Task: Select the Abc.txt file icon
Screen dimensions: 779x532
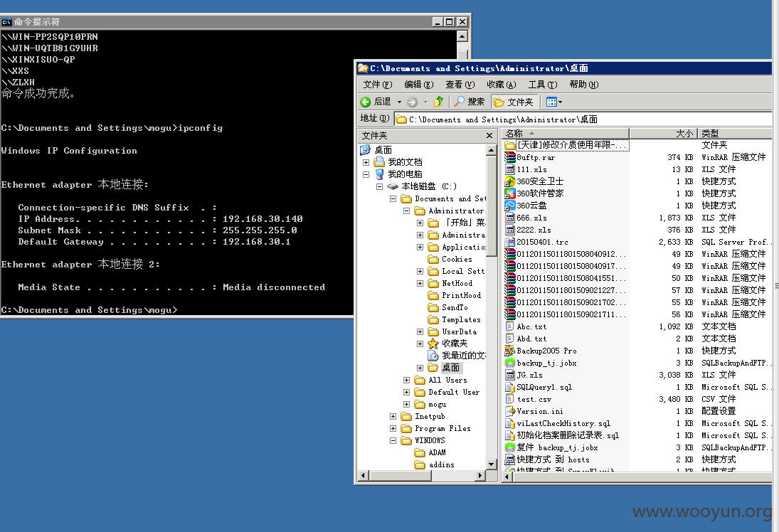Action: [509, 326]
